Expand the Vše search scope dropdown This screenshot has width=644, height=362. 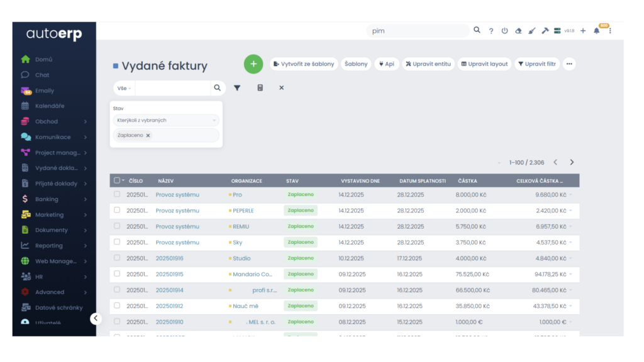click(x=124, y=88)
